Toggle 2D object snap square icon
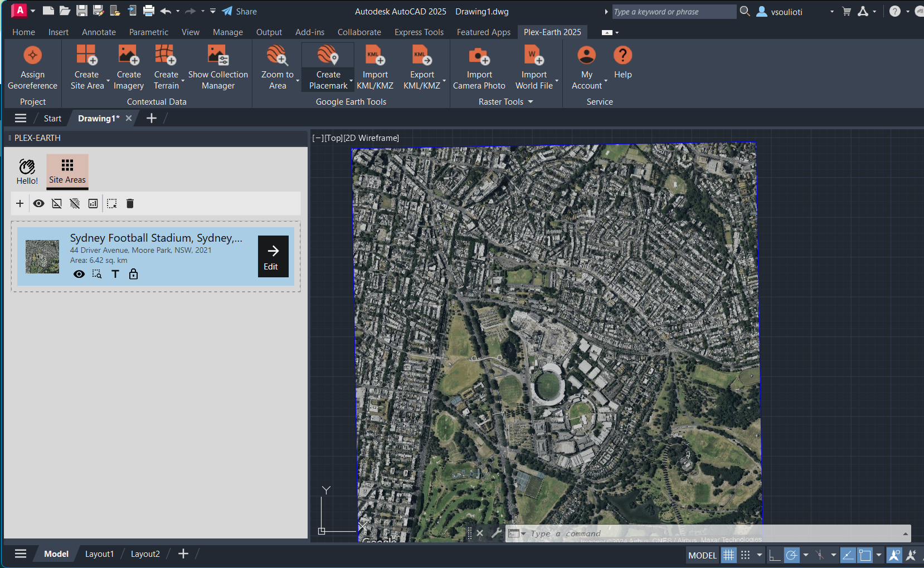 coord(865,555)
